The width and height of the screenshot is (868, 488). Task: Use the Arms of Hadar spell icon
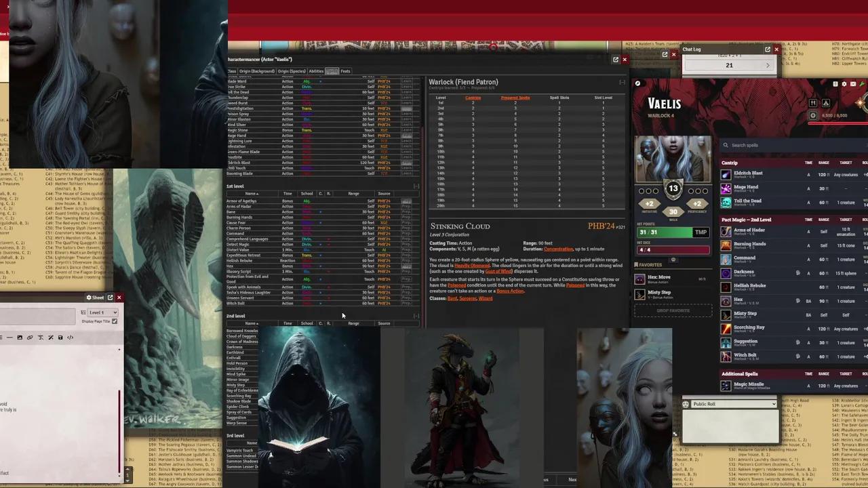[726, 231]
